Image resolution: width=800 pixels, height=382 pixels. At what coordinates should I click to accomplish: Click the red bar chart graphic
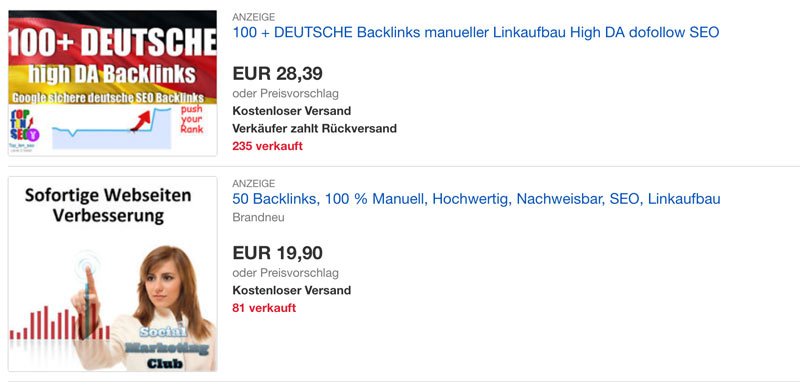pos(60,322)
